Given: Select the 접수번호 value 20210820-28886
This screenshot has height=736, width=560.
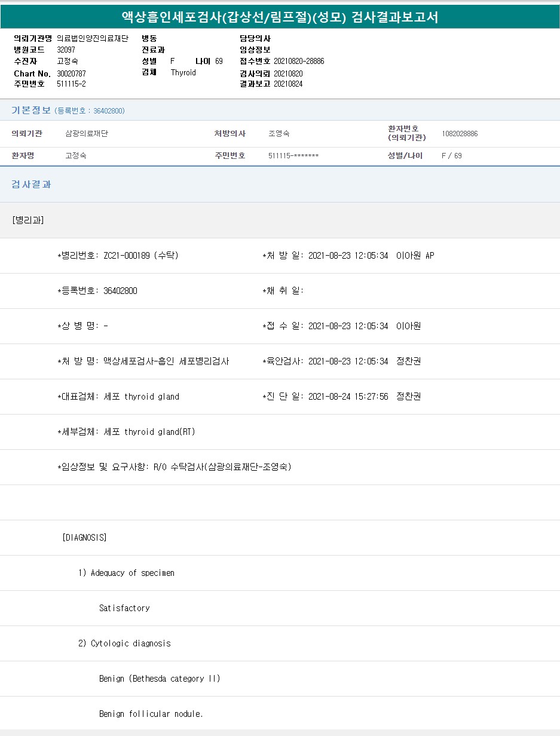Looking at the screenshot, I should coord(299,61).
